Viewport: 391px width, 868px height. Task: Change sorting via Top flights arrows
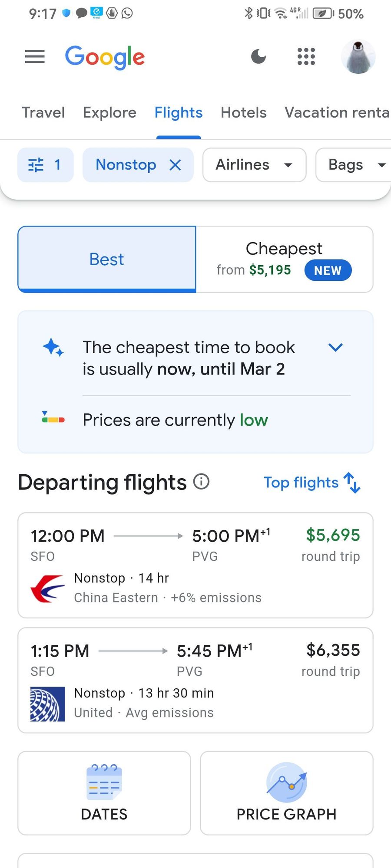[312, 483]
